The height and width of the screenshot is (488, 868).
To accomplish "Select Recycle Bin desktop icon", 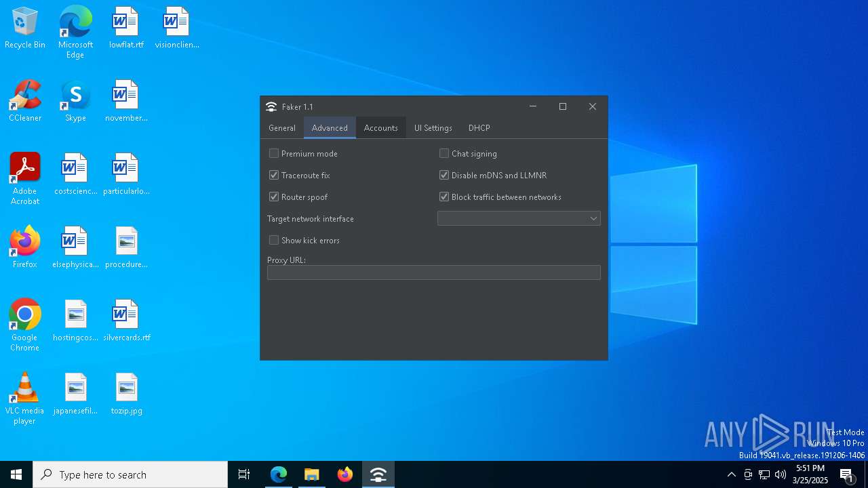I will click(25, 28).
